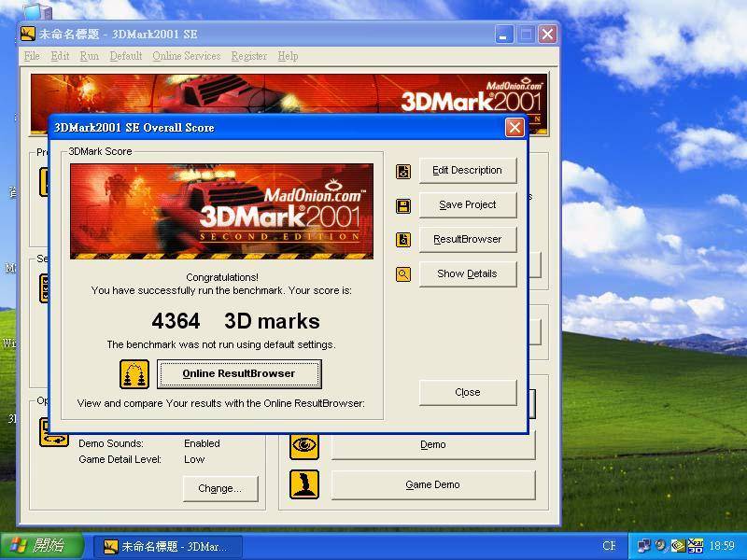Viewport: 747px width, 560px height.
Task: Open the Default menu
Action: click(x=126, y=56)
